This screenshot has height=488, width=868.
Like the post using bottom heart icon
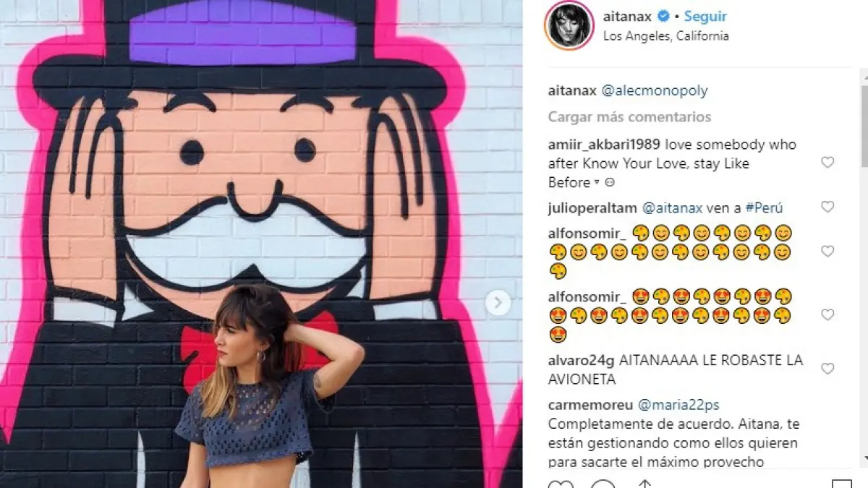(x=561, y=484)
